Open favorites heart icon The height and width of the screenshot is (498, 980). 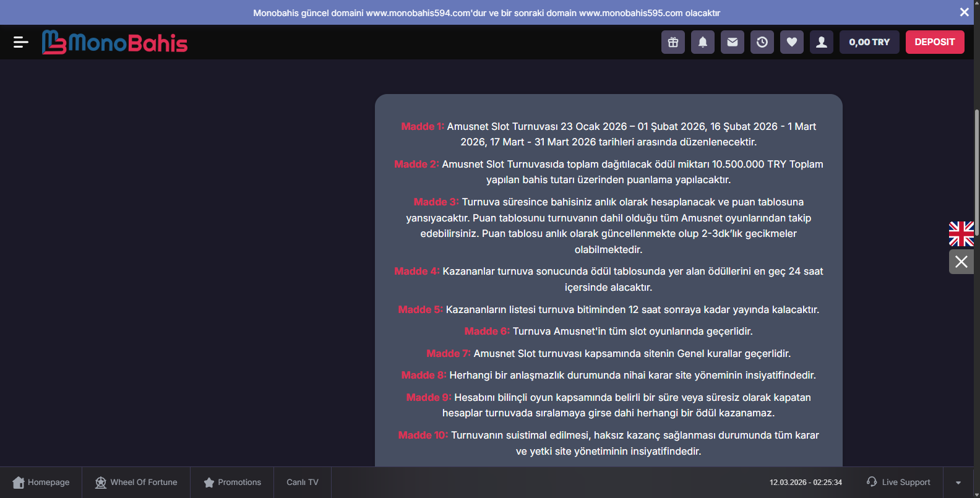click(792, 42)
